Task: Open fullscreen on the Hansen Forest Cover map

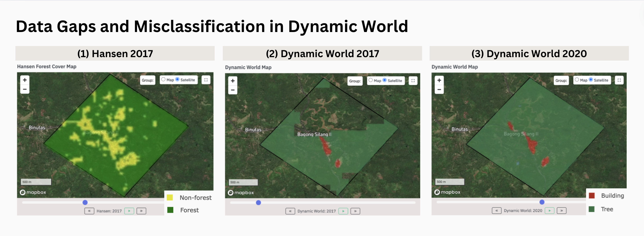Action: (206, 80)
